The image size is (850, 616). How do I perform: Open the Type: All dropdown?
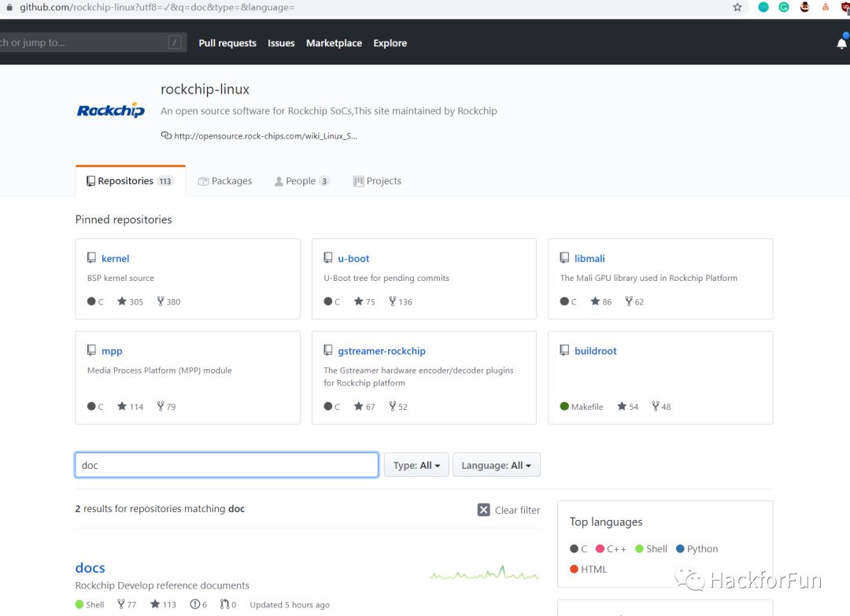[416, 465]
